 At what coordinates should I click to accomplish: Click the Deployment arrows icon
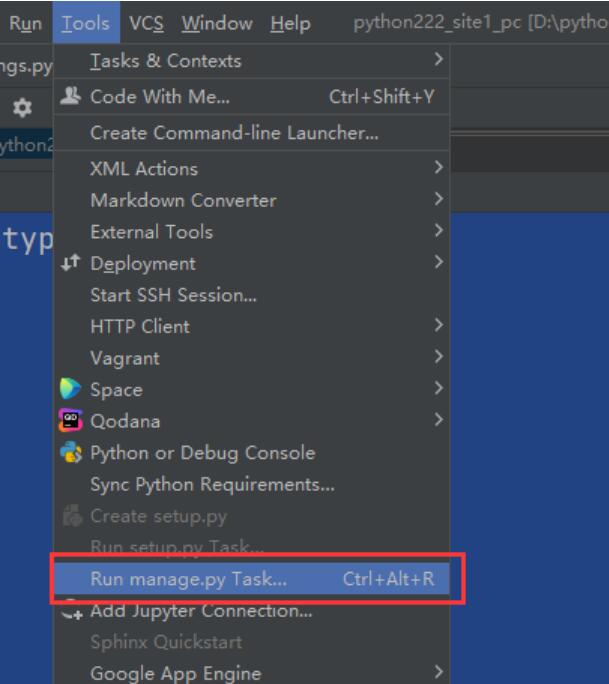(70, 264)
